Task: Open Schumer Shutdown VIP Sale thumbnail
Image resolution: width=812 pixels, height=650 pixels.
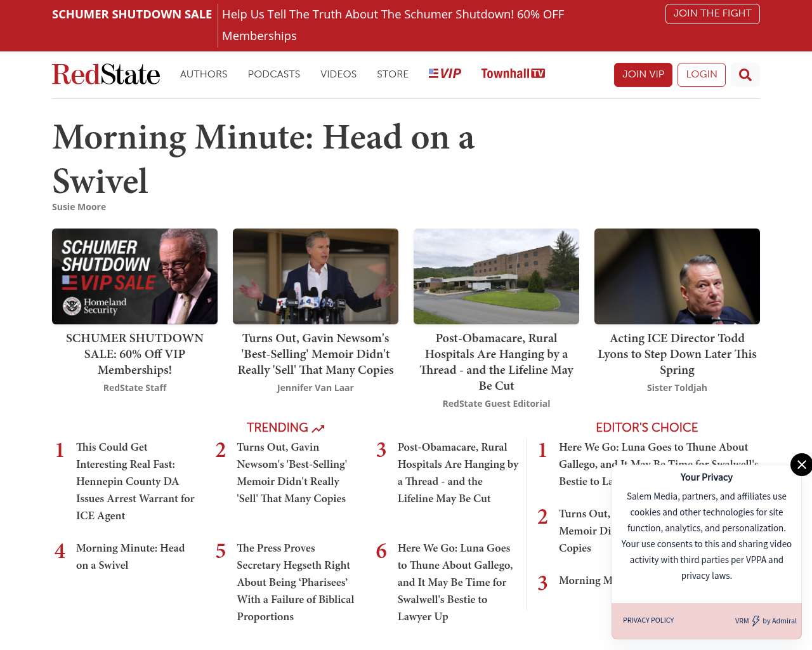Action: coord(134,276)
